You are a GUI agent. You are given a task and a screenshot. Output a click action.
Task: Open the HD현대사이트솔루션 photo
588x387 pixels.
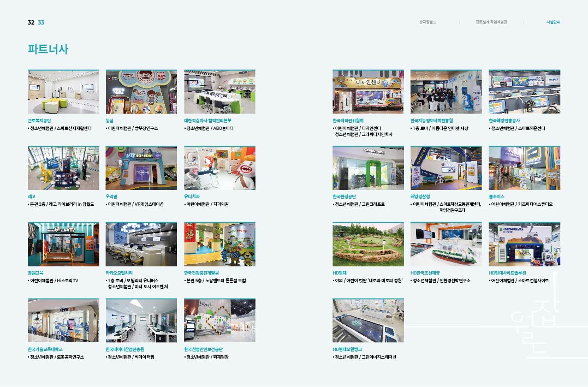pos(525,244)
